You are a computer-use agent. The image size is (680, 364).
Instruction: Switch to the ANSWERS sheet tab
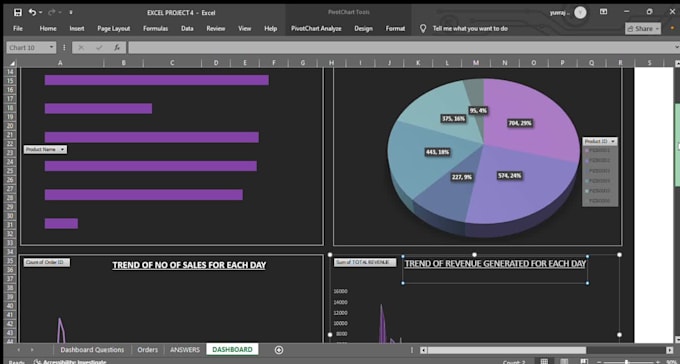tap(185, 350)
